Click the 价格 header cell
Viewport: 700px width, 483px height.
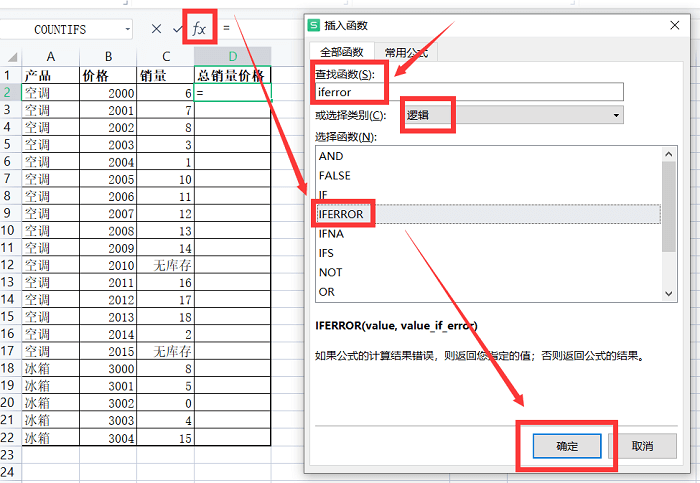(108, 75)
